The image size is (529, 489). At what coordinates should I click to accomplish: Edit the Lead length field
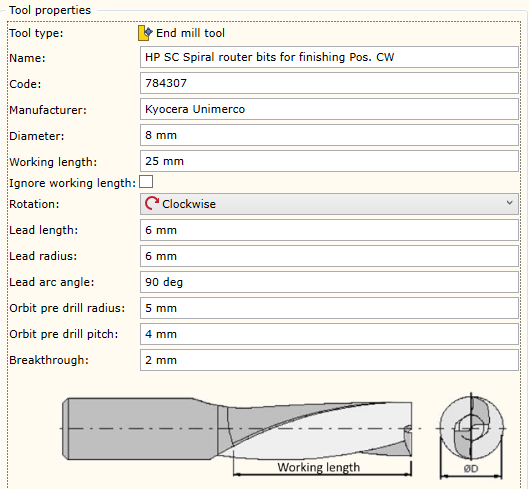tap(329, 230)
